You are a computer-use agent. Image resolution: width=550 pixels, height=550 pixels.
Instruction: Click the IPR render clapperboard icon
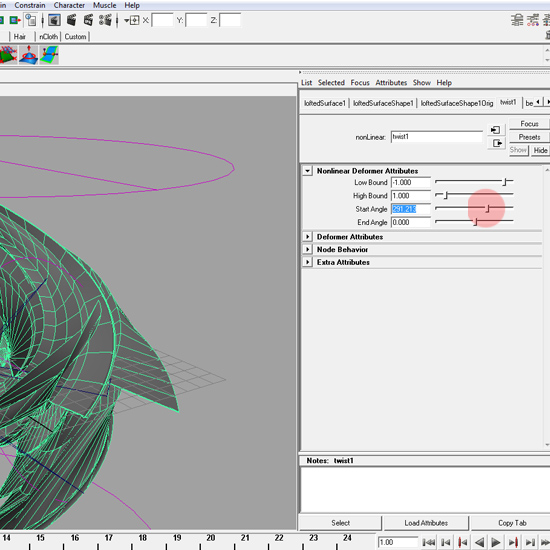(x=88, y=20)
